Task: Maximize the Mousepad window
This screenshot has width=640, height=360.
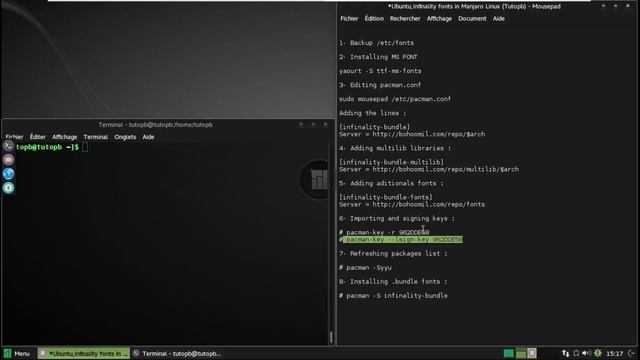Action: [616, 6]
